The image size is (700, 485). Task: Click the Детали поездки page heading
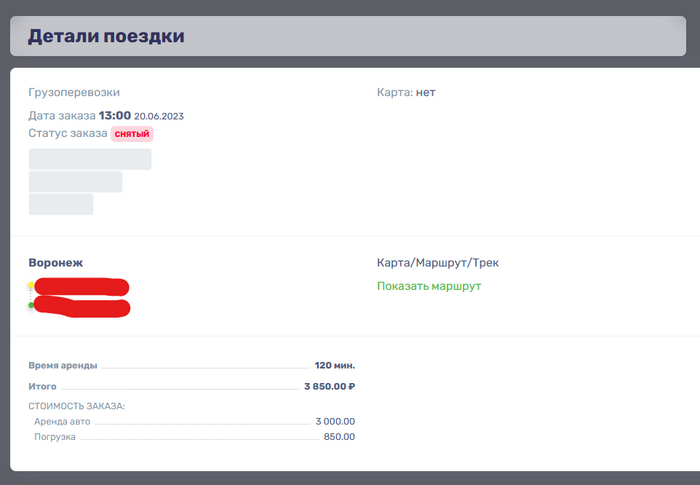pyautogui.click(x=106, y=36)
